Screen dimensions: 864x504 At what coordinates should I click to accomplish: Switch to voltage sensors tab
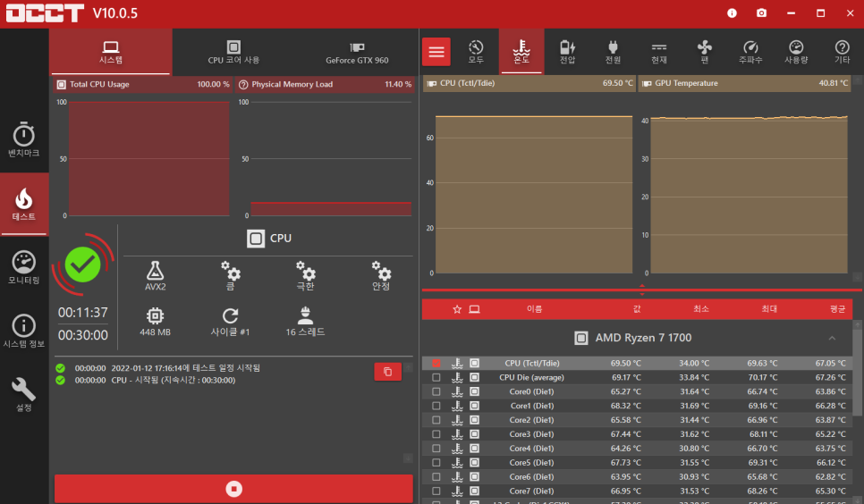(568, 52)
